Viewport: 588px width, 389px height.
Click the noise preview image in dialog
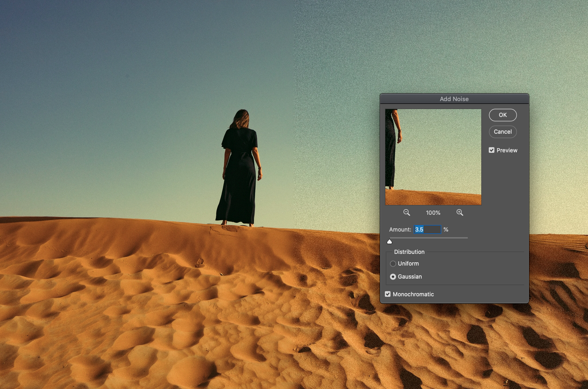click(x=433, y=157)
